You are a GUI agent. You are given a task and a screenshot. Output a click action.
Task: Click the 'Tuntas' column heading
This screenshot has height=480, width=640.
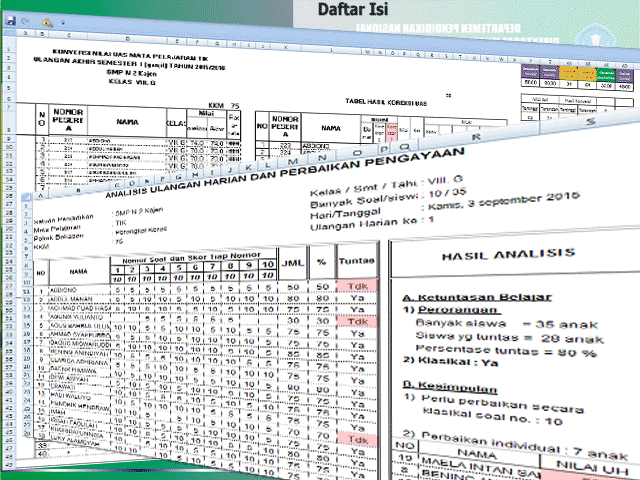click(356, 260)
